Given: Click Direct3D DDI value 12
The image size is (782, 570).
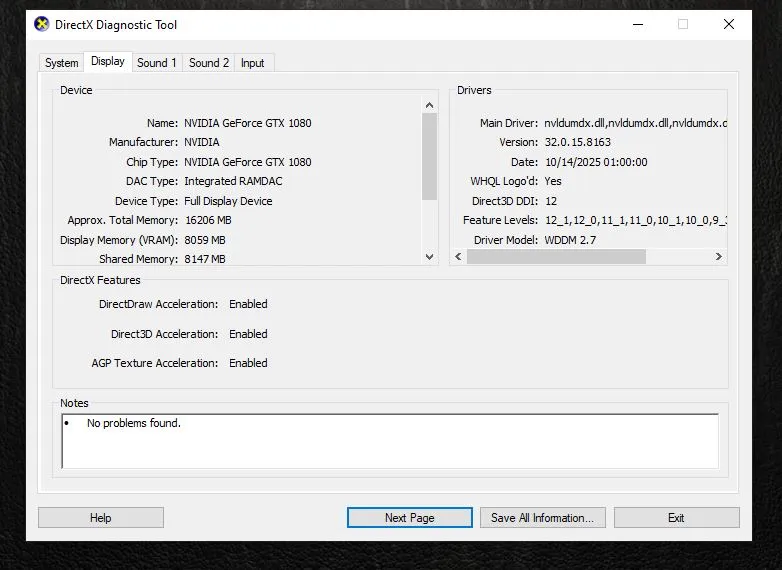Looking at the screenshot, I should point(551,201).
